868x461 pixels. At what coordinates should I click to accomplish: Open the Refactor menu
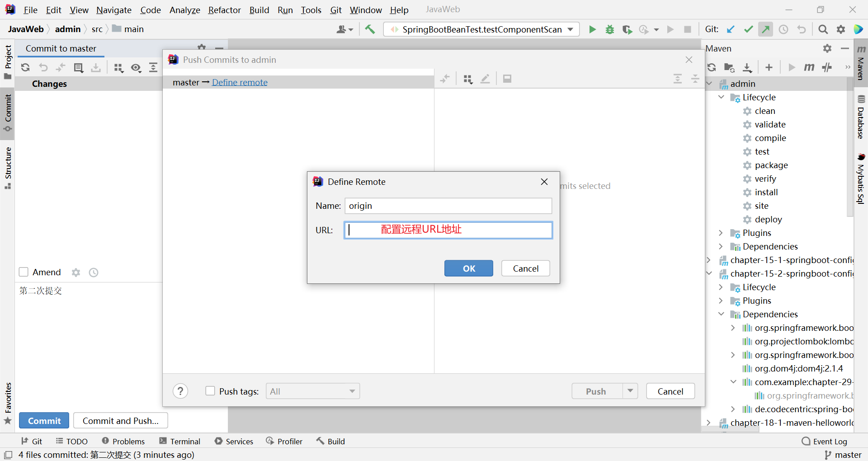[x=224, y=10]
